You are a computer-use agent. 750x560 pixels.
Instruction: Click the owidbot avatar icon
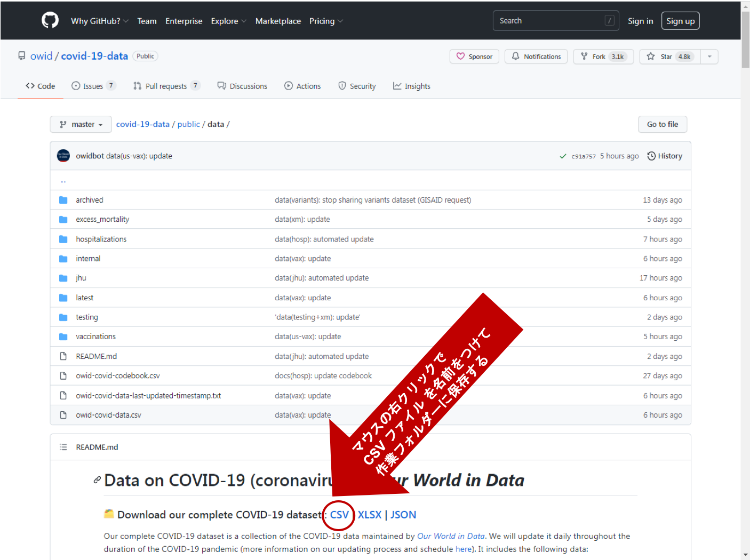click(x=63, y=156)
